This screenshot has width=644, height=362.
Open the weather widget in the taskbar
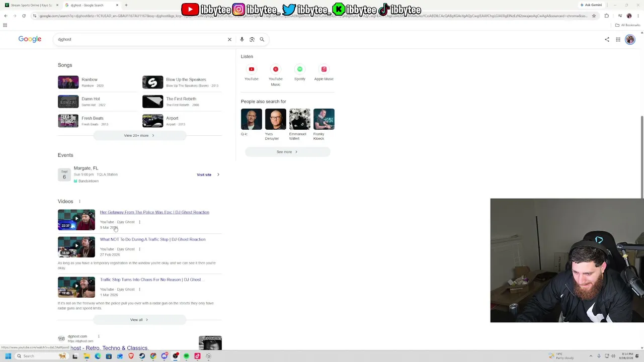pos(561,356)
